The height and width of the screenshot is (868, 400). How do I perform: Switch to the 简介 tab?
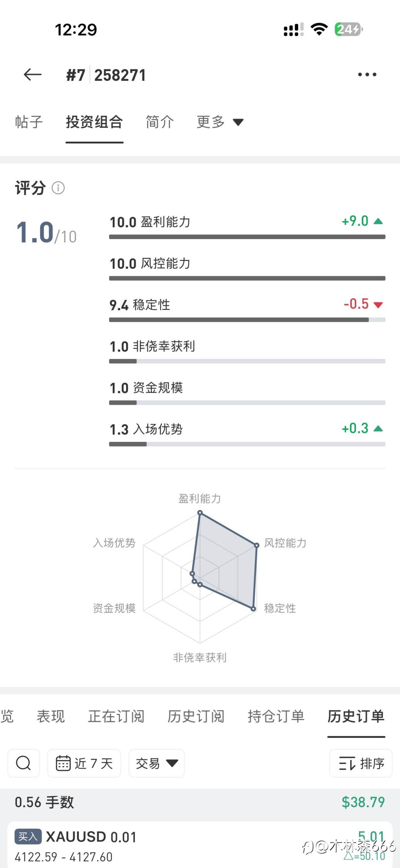pyautogui.click(x=160, y=122)
